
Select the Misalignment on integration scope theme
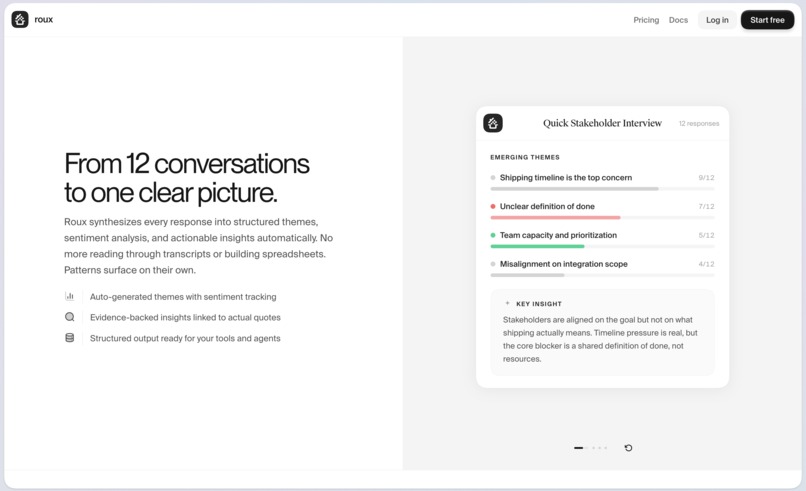point(563,264)
